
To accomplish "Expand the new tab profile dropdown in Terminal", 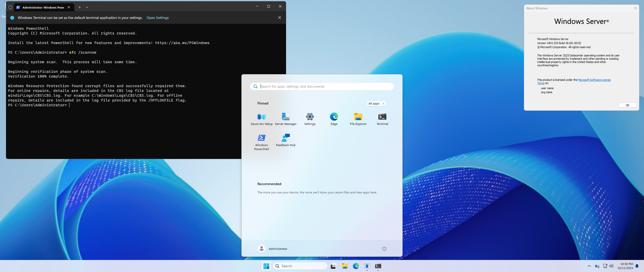I will tap(87, 7).
